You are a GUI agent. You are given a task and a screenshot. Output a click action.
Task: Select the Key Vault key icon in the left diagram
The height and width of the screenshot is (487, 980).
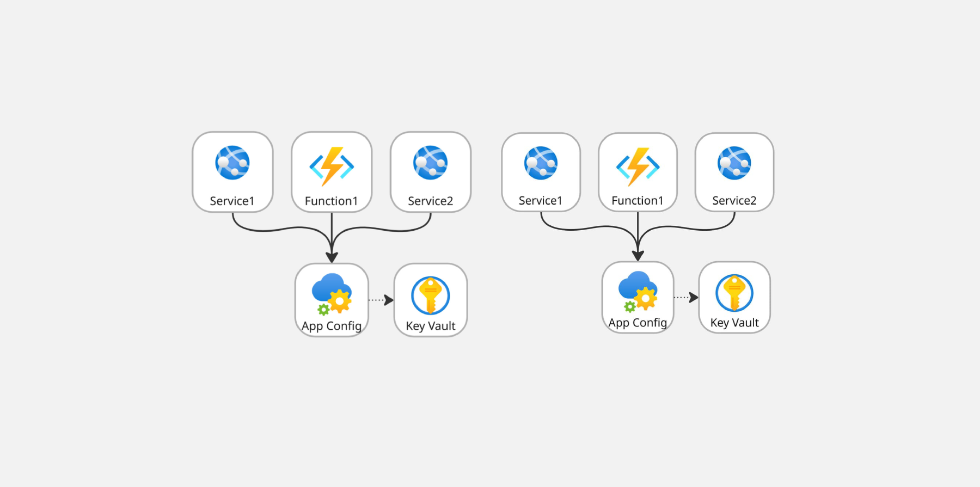coord(430,295)
